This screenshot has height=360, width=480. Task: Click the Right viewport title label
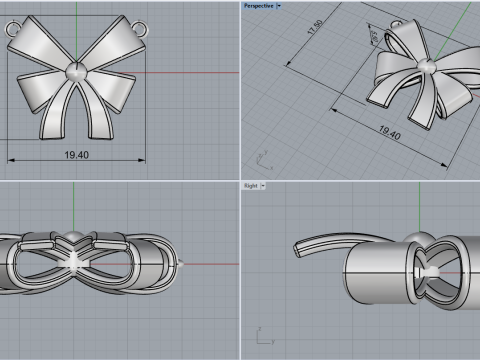tap(251, 186)
